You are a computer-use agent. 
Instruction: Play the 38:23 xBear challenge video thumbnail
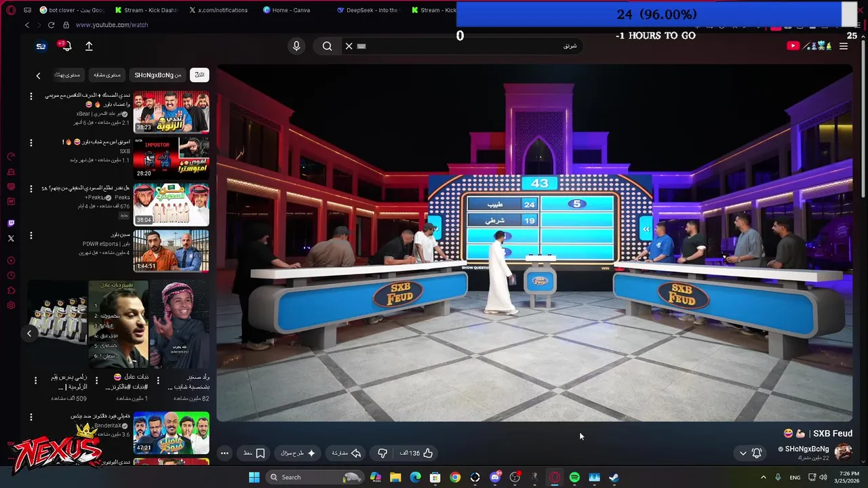click(x=172, y=112)
